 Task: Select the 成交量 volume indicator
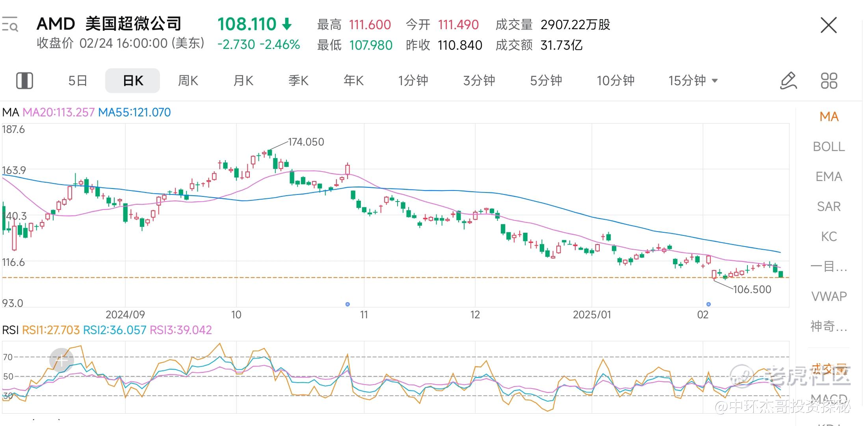829,369
